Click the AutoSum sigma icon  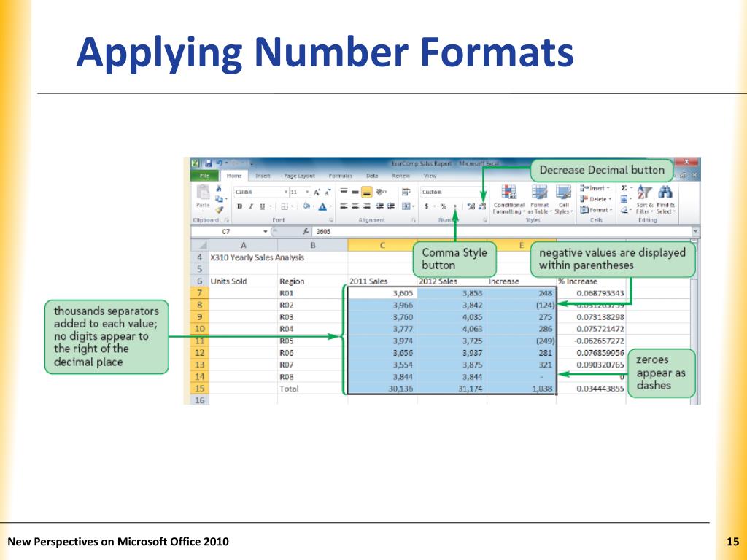click(x=624, y=188)
